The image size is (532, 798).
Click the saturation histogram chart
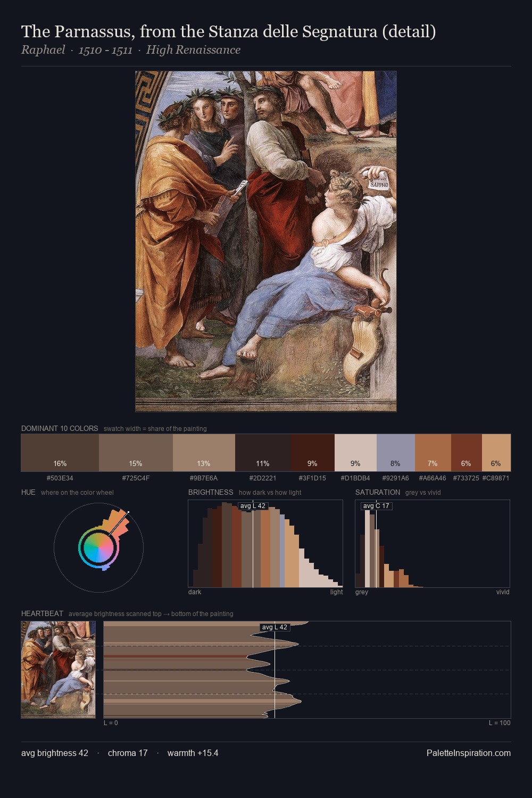pos(433,544)
